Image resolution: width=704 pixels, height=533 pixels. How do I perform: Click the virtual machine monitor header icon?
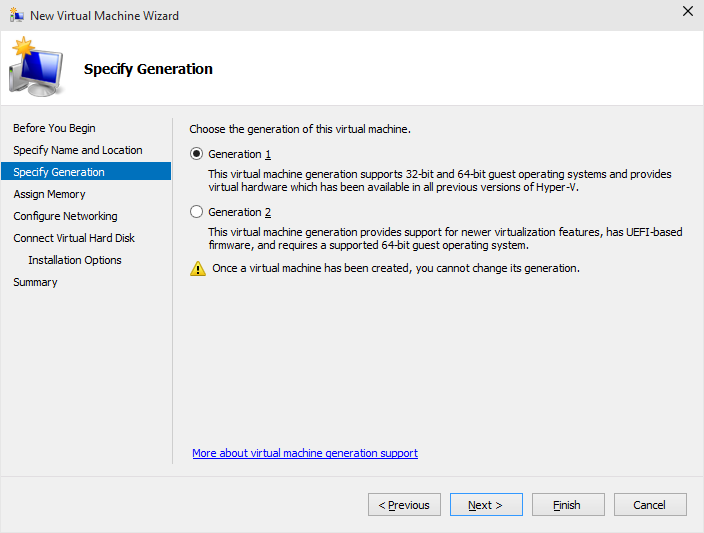tap(36, 67)
